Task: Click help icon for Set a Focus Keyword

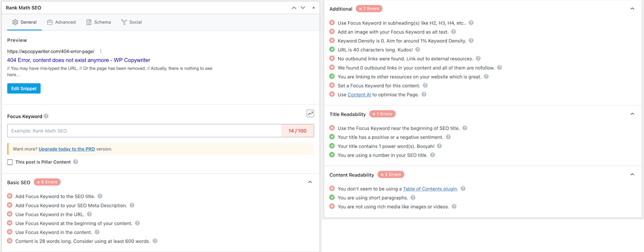Action: 425,85
